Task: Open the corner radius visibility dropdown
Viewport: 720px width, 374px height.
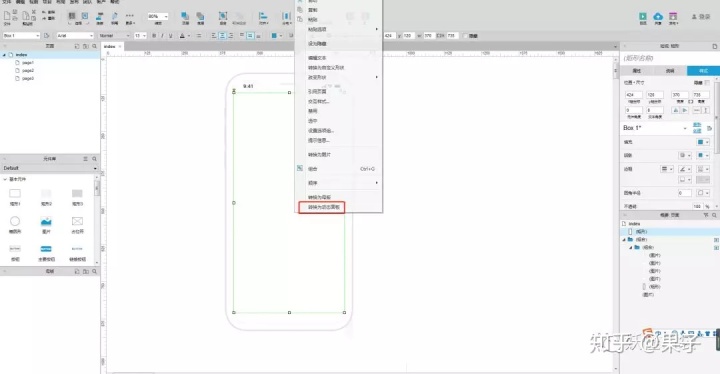Action: click(703, 193)
